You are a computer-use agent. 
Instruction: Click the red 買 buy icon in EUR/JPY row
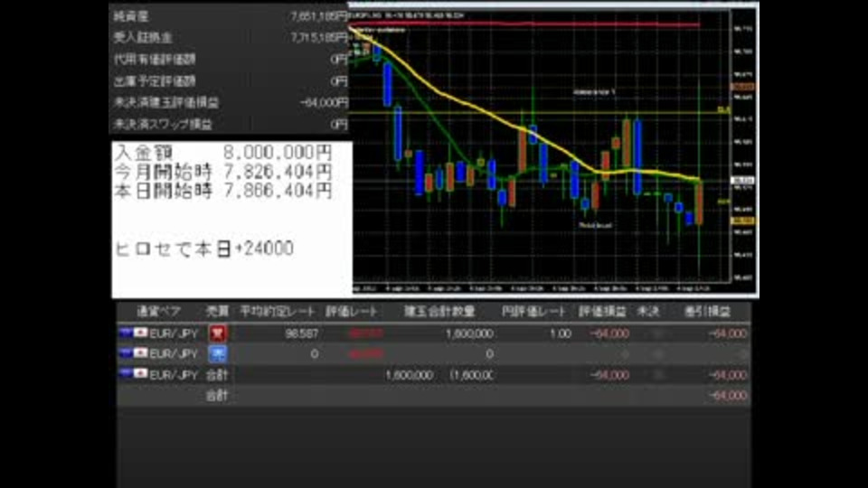coord(218,333)
